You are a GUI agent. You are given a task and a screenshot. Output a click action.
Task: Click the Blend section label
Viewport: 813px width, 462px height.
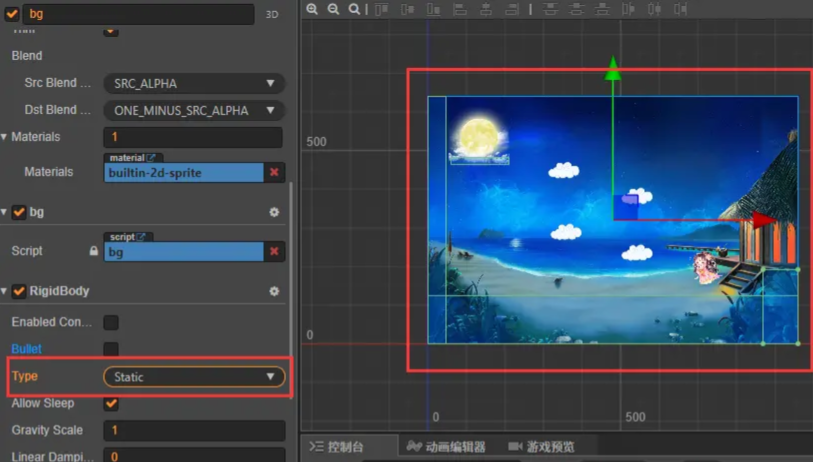[27, 56]
